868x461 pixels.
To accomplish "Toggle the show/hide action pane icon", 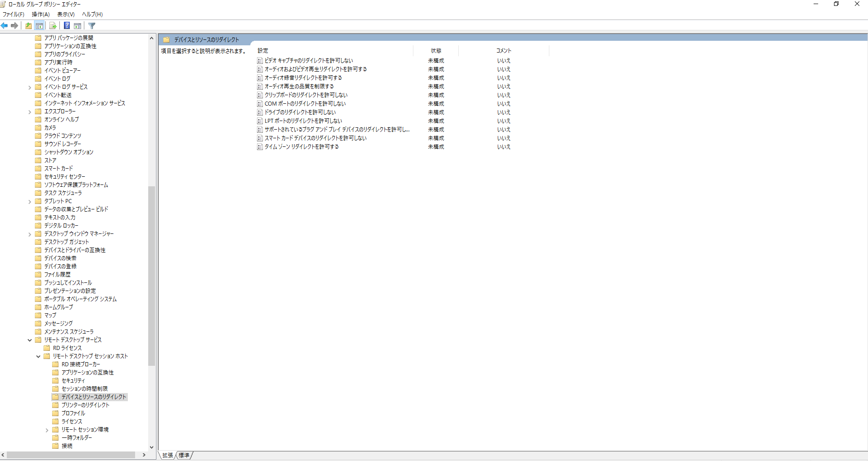I will point(78,25).
